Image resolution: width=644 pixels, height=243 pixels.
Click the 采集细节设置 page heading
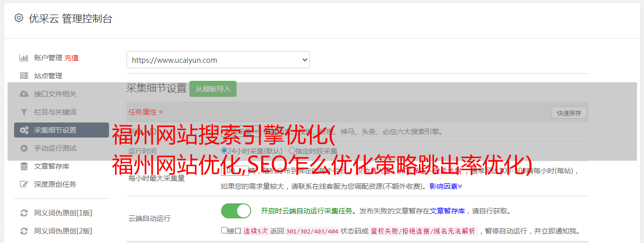pyautogui.click(x=157, y=88)
